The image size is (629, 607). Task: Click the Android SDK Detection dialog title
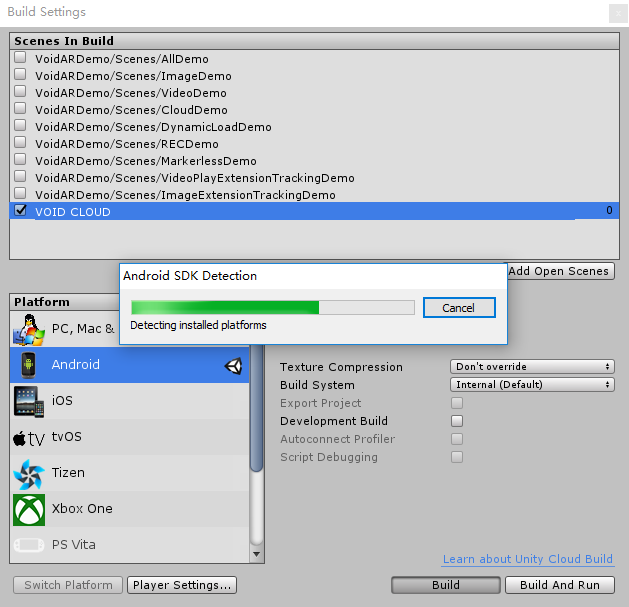190,276
